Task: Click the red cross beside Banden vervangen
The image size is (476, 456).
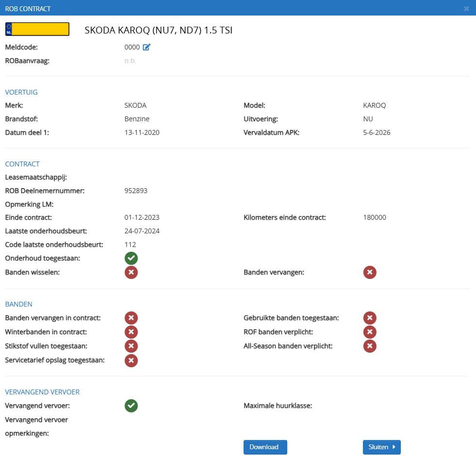Action: pos(370,272)
